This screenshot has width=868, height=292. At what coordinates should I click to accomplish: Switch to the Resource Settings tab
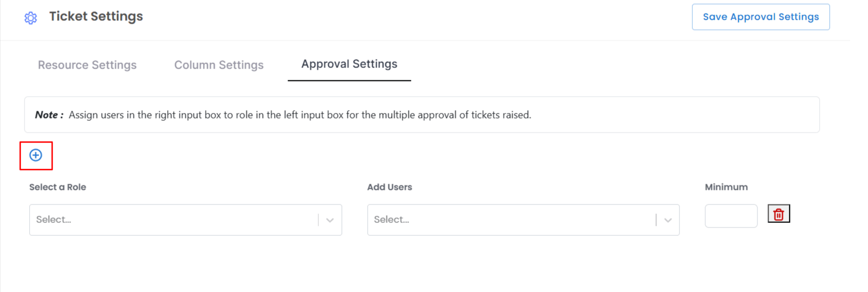(x=87, y=65)
